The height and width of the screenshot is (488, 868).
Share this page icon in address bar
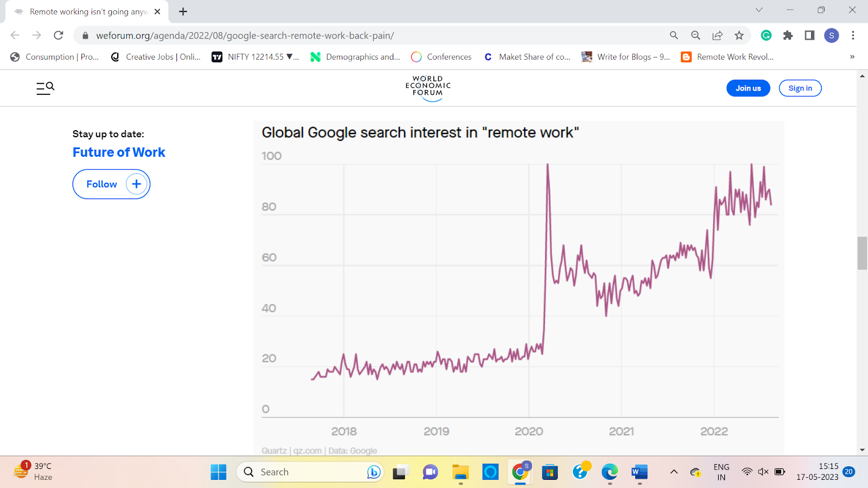pyautogui.click(x=717, y=35)
